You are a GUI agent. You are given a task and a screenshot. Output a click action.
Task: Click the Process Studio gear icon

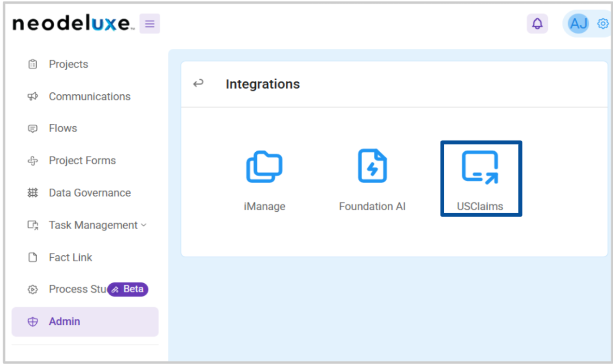[x=32, y=290]
